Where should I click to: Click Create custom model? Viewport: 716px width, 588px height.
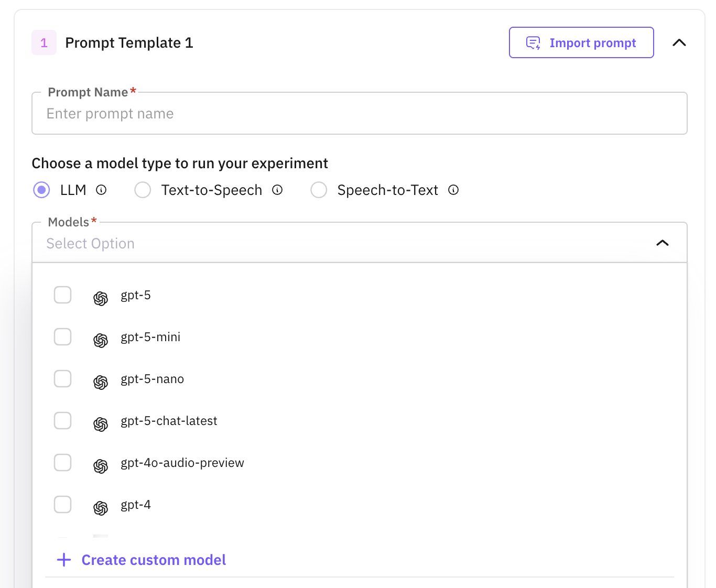click(154, 560)
